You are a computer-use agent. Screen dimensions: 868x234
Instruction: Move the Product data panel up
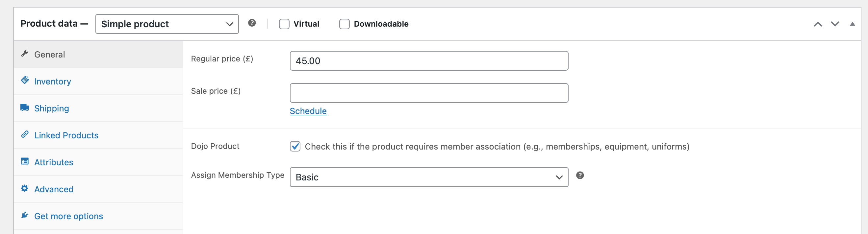pyautogui.click(x=818, y=24)
